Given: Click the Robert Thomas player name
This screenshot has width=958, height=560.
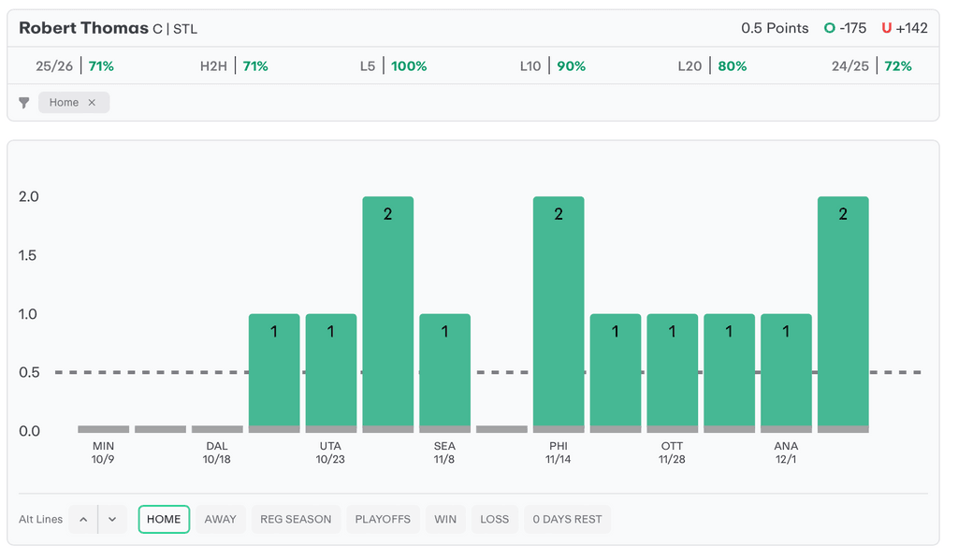Looking at the screenshot, I should coord(83,28).
